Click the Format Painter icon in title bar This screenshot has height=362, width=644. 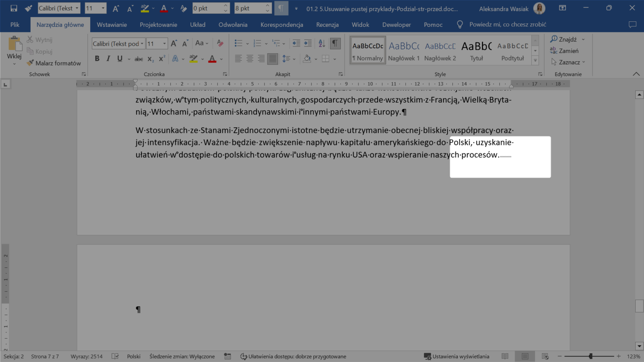click(x=29, y=8)
